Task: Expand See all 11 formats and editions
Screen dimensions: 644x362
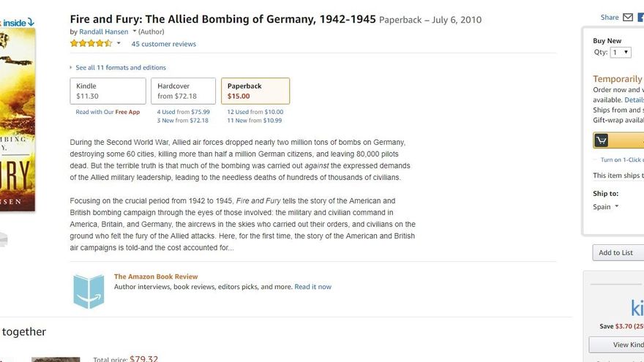Action: coord(119,67)
